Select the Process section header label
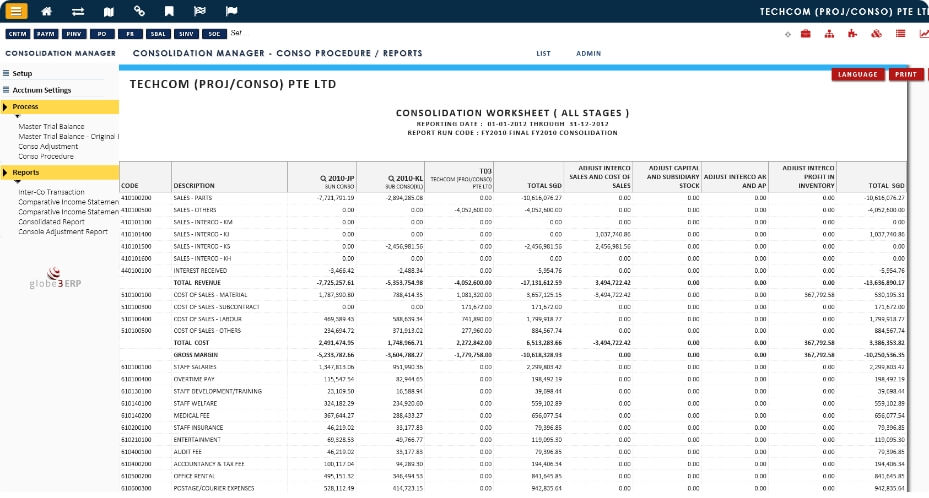Image resolution: width=929 pixels, height=498 pixels. [x=25, y=107]
